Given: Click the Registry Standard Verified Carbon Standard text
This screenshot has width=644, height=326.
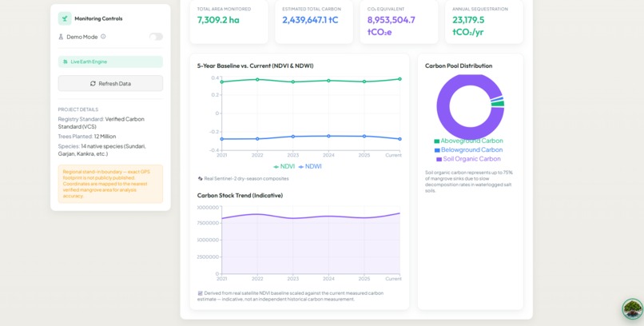Looking at the screenshot, I should coord(101,123).
